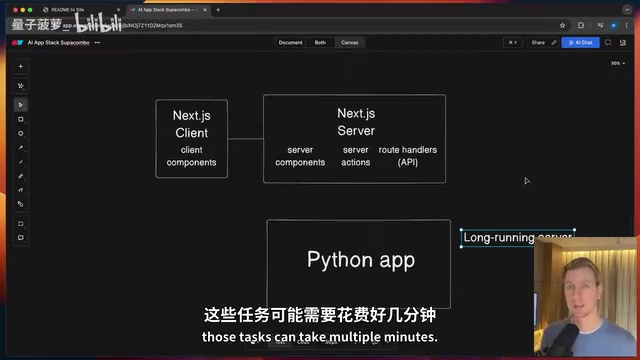Open the AI Chat panel

click(580, 42)
